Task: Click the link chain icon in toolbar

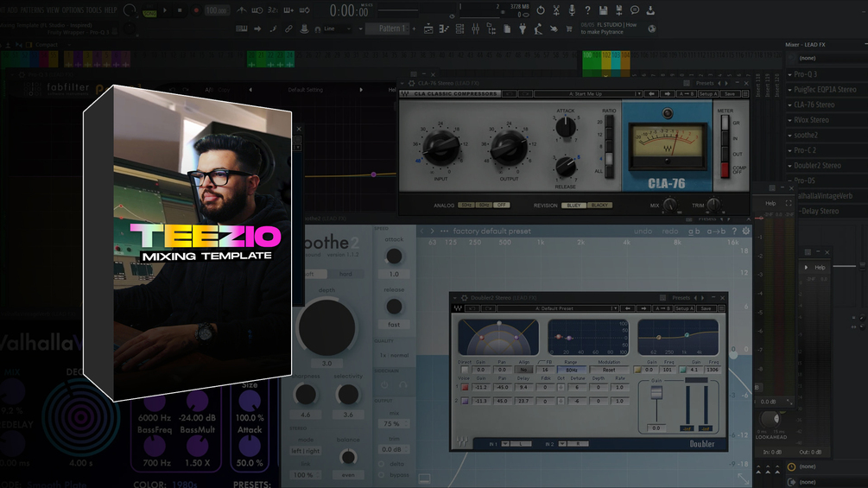Action: pyautogui.click(x=288, y=29)
